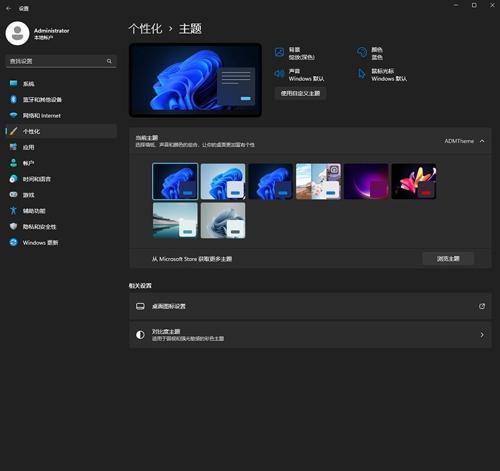Open 系统 (System) in the sidebar
The height and width of the screenshot is (471, 500).
pos(61,84)
